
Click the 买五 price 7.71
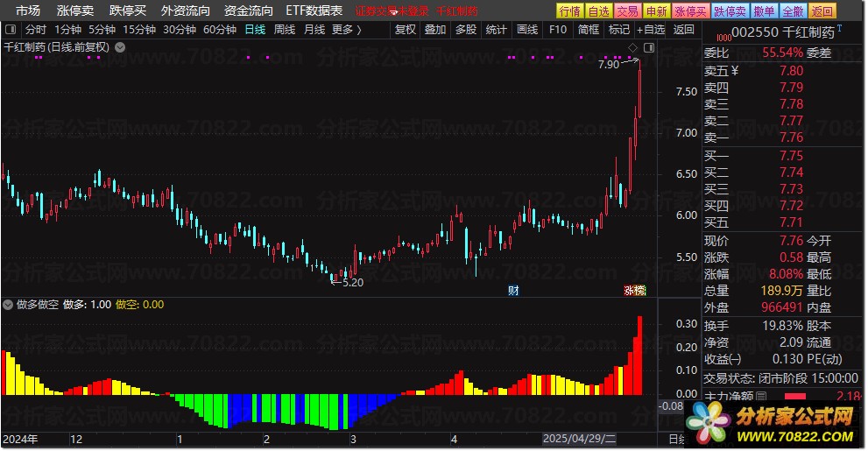point(791,222)
